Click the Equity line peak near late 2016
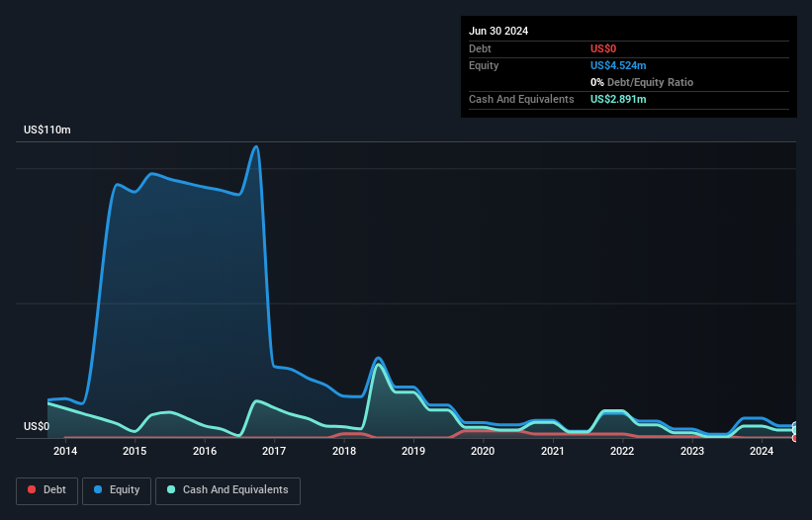This screenshot has height=520, width=812. click(256, 146)
